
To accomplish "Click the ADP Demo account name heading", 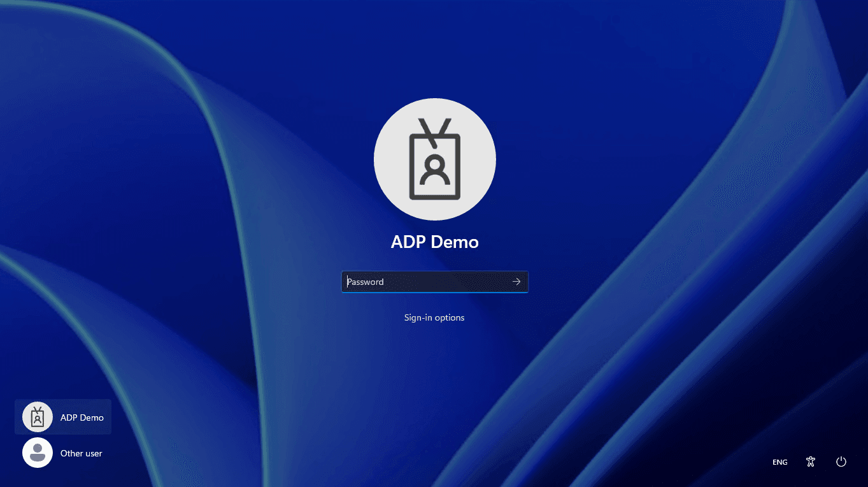I will pyautogui.click(x=434, y=242).
